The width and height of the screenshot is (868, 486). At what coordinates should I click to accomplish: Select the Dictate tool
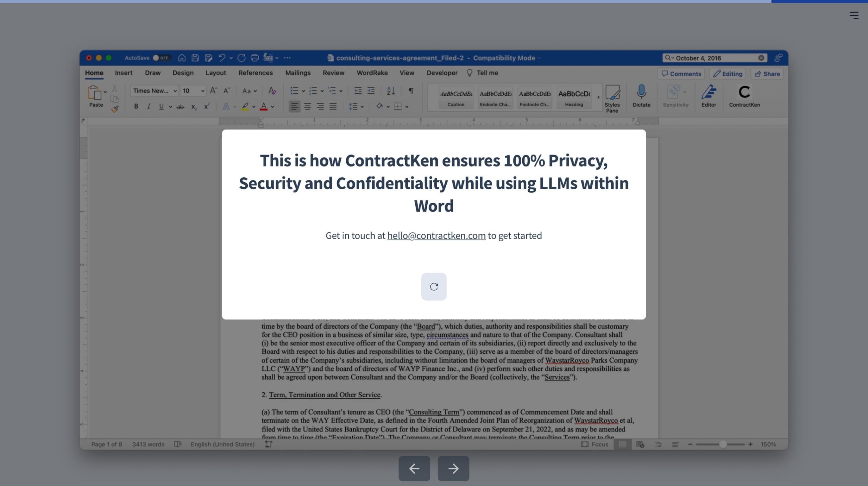[x=641, y=96]
